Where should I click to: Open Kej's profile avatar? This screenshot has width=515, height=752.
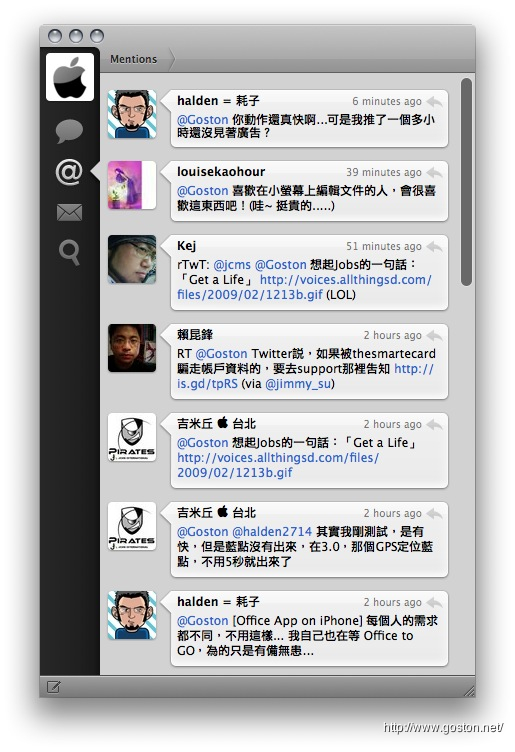click(x=132, y=259)
